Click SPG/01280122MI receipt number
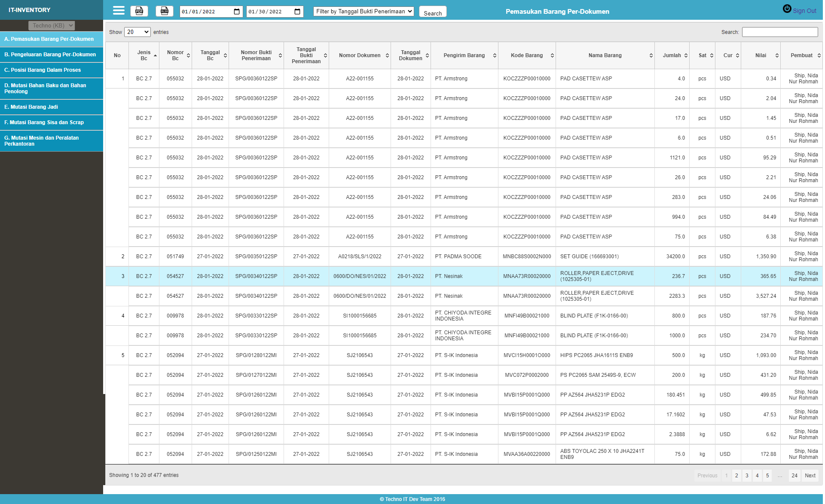Viewport: 825px width, 504px height. (256, 355)
